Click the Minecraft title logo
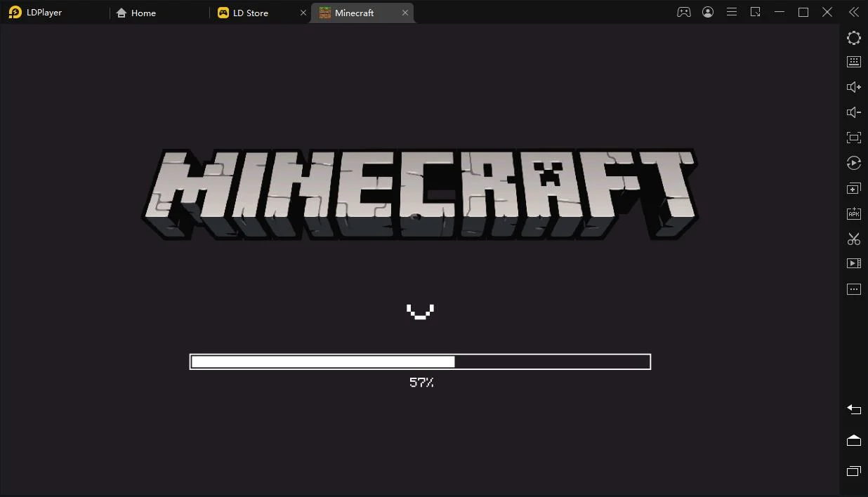This screenshot has height=497, width=868. [420, 194]
